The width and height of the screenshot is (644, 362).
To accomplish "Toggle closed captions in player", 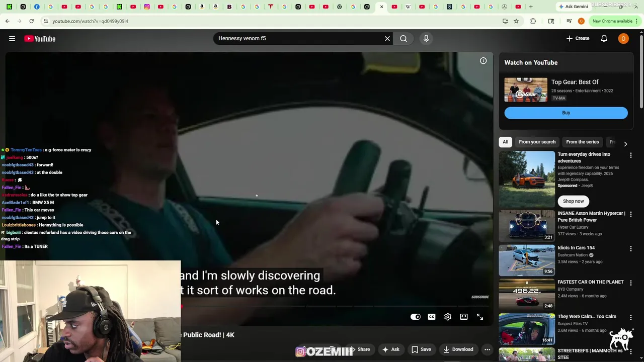I will coord(432,317).
